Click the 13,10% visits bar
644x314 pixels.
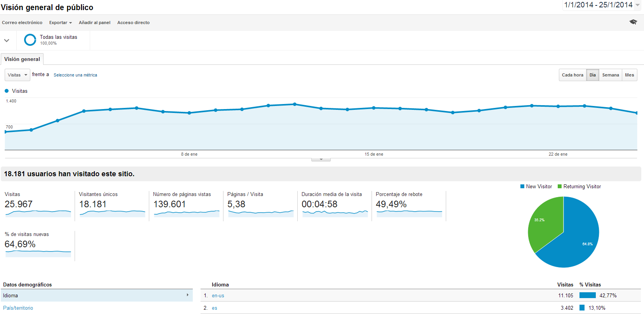(x=582, y=308)
